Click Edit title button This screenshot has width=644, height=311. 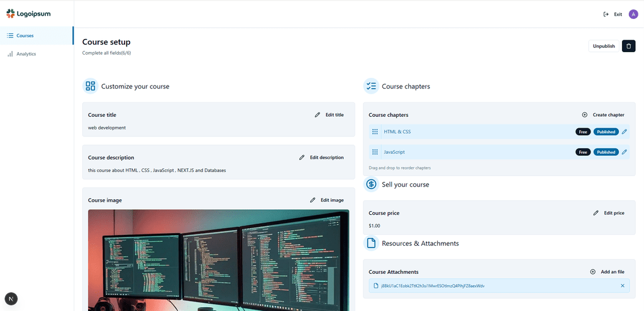[x=330, y=115]
